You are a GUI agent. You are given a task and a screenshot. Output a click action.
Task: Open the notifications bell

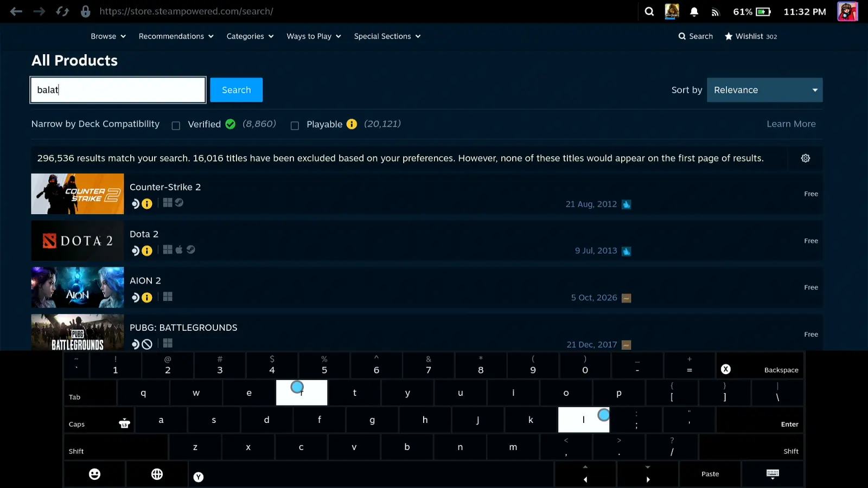694,11
